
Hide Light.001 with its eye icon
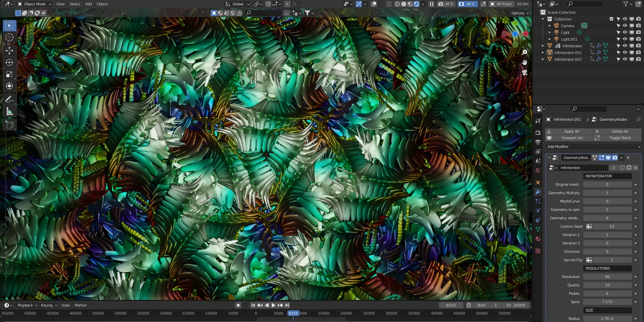pos(625,39)
